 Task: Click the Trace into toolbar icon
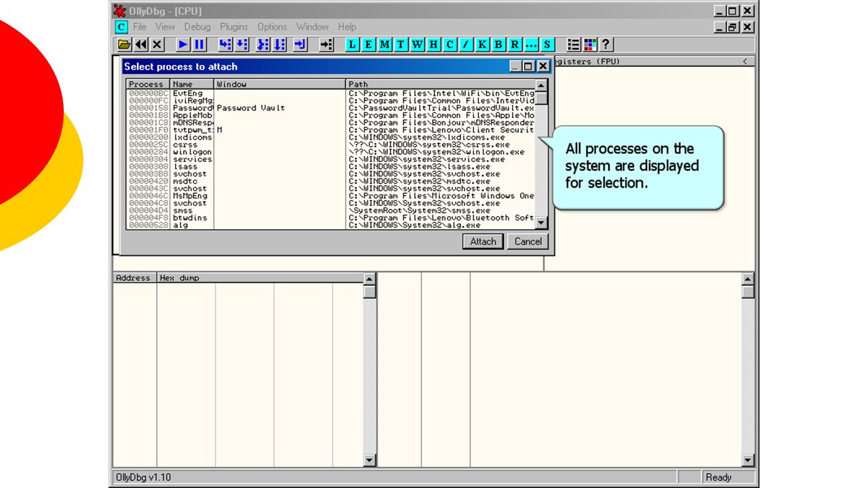pos(263,45)
